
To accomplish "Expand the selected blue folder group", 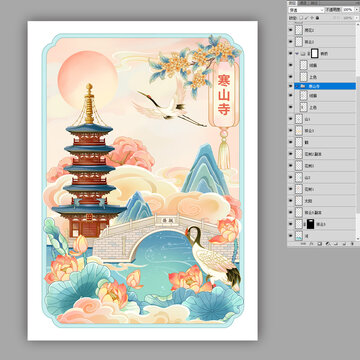I will [x=297, y=86].
